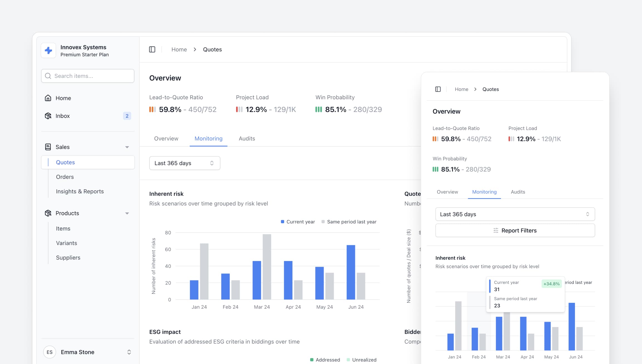Click the sidebar toggle panel icon

point(152,49)
